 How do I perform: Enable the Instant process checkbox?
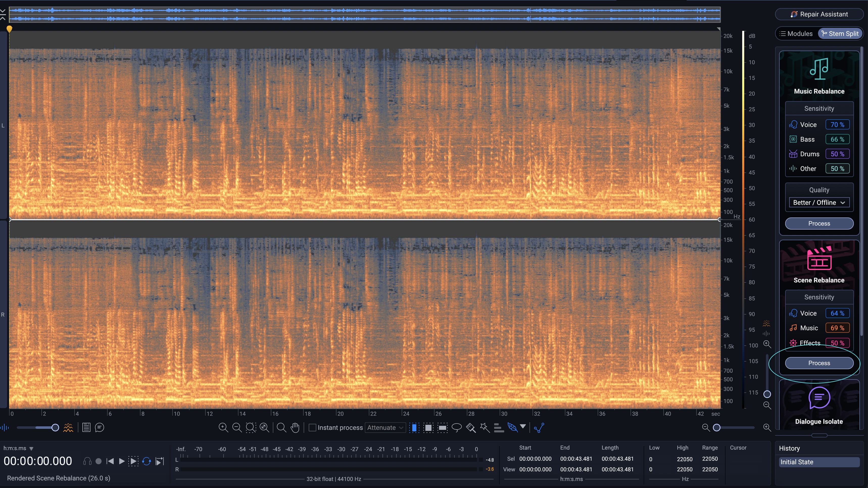313,428
